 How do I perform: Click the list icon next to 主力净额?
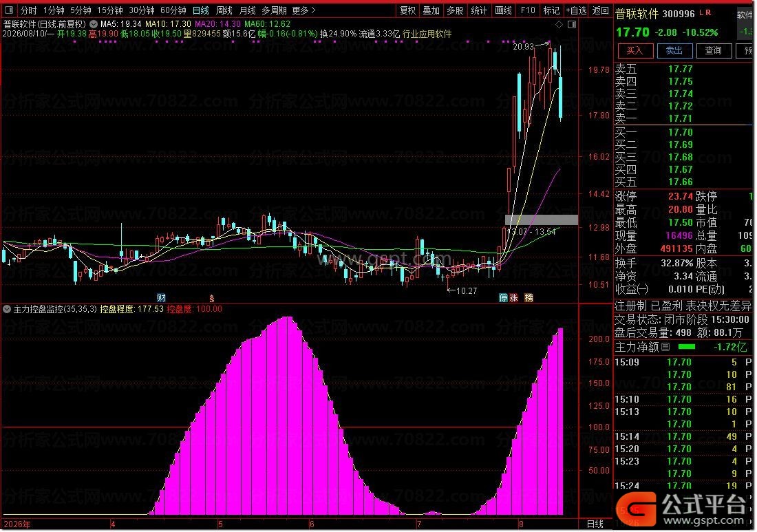point(665,347)
